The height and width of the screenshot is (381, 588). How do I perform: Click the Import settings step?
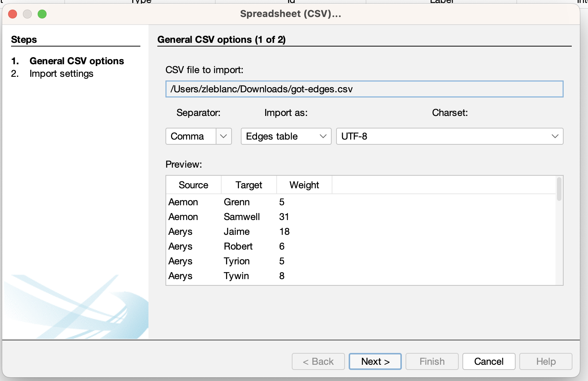click(61, 73)
